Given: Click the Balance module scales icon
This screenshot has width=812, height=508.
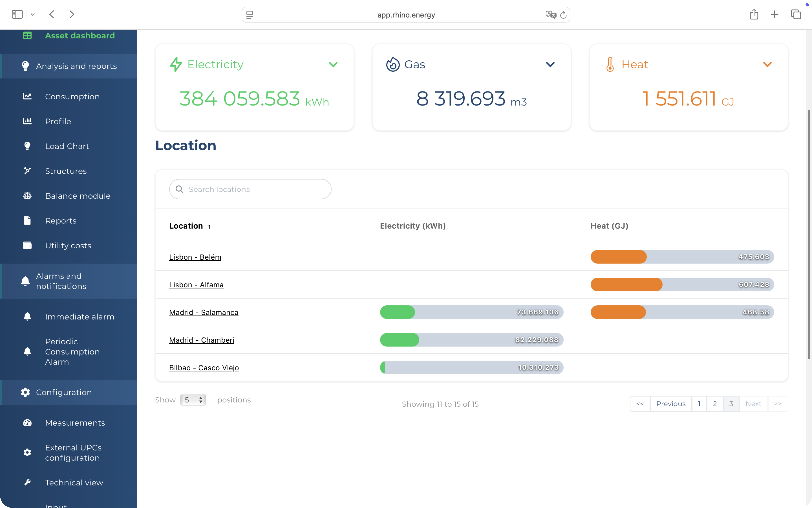Looking at the screenshot, I should (x=27, y=196).
